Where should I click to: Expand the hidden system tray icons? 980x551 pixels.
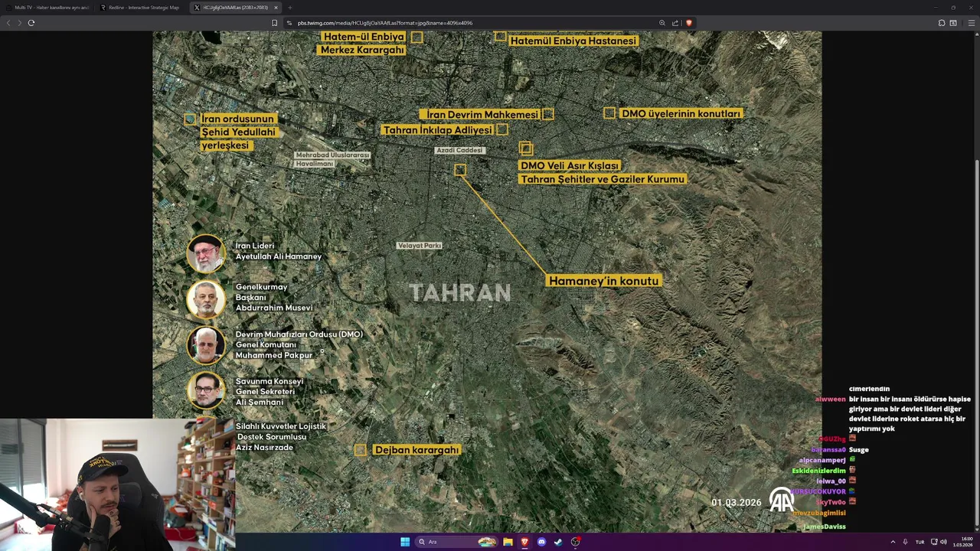pos(893,542)
